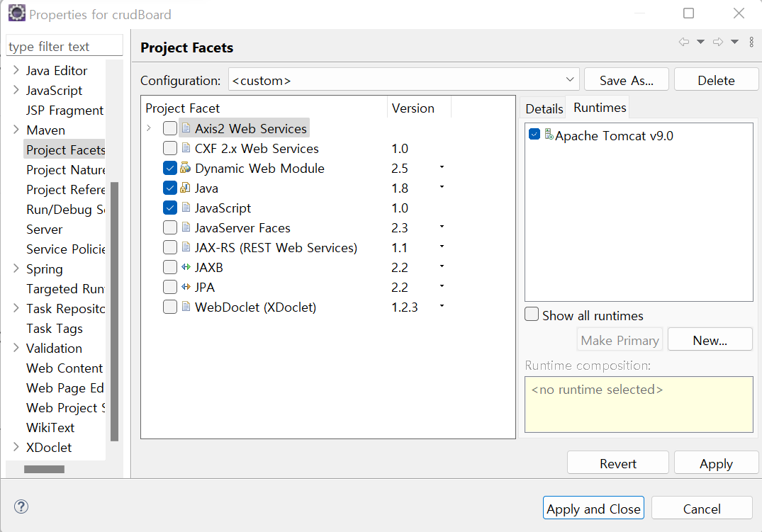Select Project Facets in the tree
The height and width of the screenshot is (532, 762).
coord(66,149)
